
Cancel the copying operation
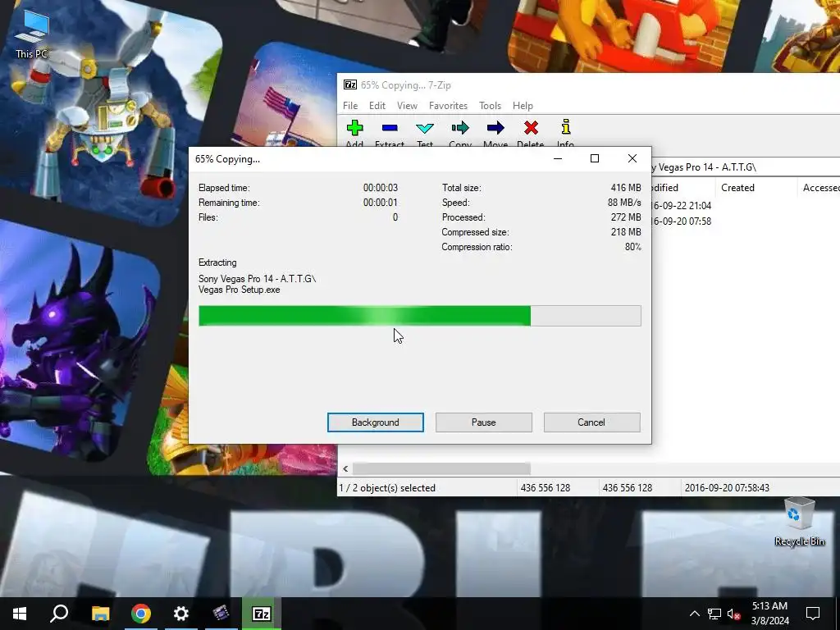(x=591, y=422)
